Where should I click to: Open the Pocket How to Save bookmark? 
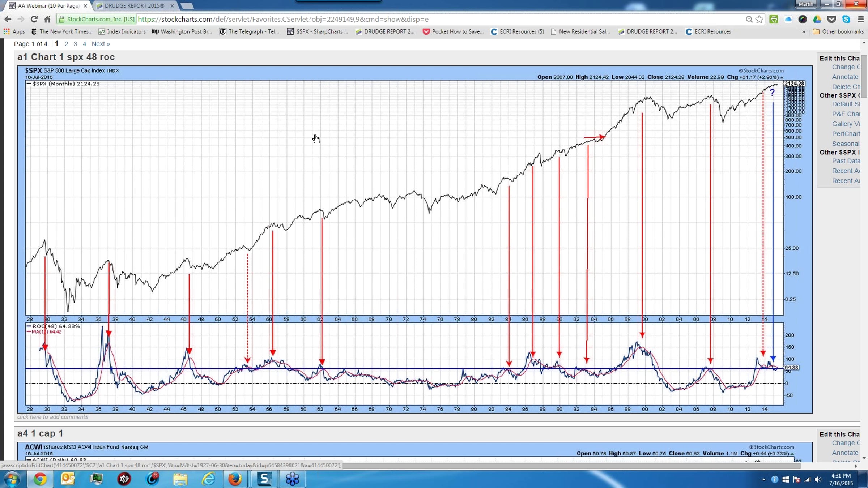[454, 31]
